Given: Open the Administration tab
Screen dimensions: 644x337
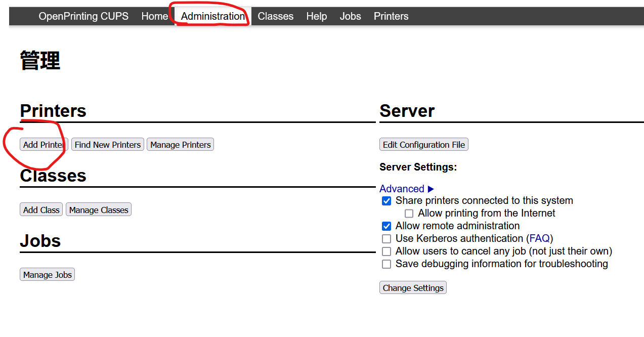Looking at the screenshot, I should click(212, 16).
